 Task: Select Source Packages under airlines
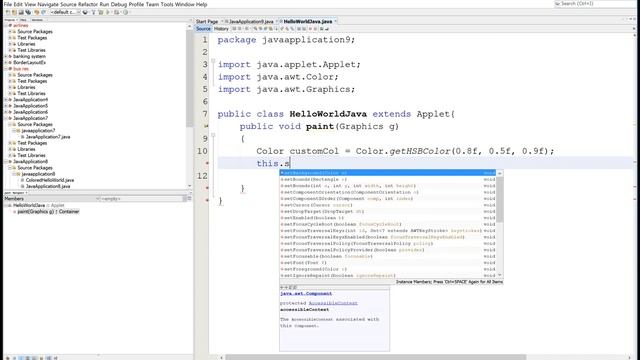tap(35, 31)
